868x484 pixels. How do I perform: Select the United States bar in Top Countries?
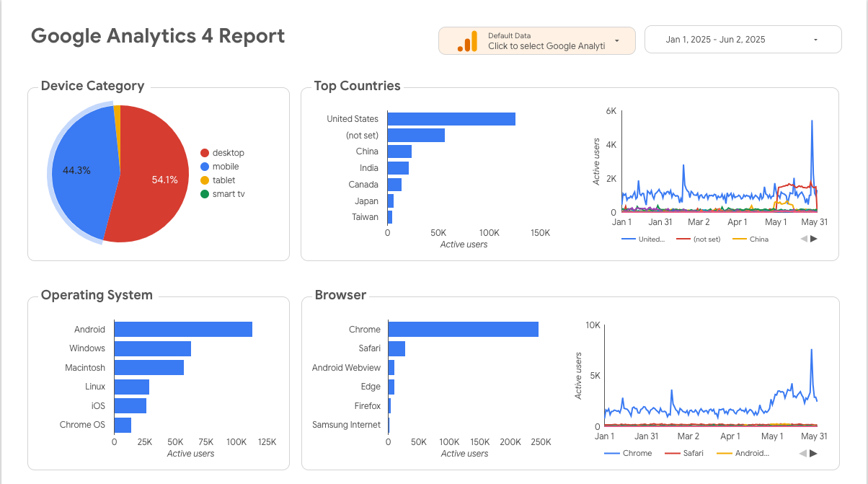pos(451,119)
